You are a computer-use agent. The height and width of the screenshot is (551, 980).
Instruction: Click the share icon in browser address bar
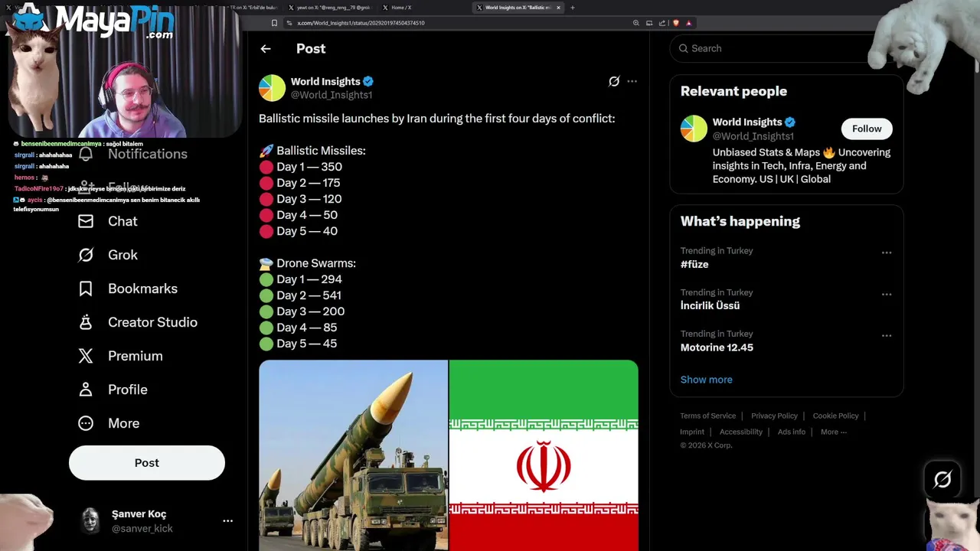tap(662, 23)
